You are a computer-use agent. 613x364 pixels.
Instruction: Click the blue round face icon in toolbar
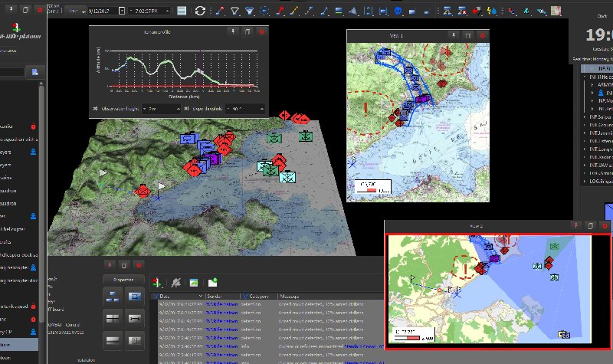pyautogui.click(x=398, y=11)
